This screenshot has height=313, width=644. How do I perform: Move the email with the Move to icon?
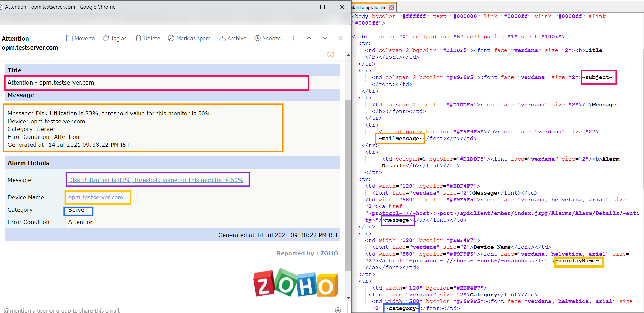(x=80, y=38)
